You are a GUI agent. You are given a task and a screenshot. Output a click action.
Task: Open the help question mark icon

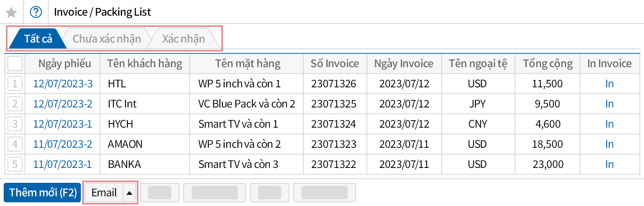tap(36, 12)
